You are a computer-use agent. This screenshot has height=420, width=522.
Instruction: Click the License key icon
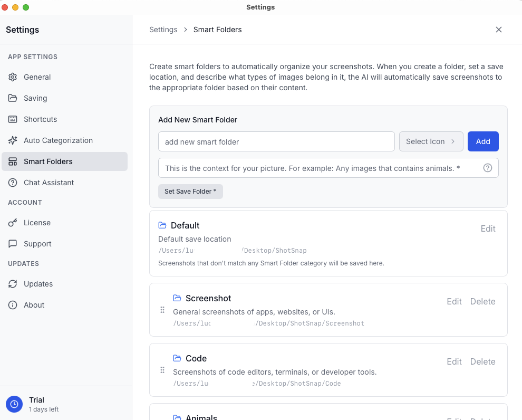12,223
